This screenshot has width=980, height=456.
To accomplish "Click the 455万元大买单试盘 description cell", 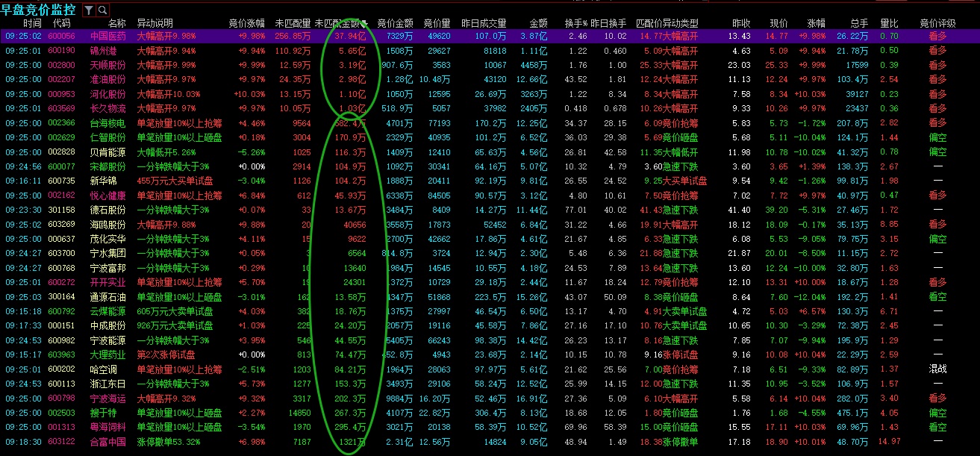I will click(175, 181).
